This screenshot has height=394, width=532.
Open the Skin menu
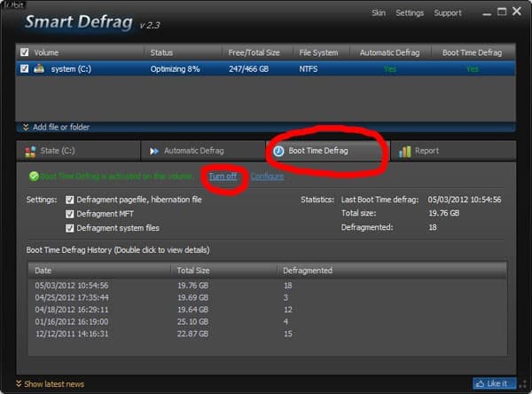point(379,13)
